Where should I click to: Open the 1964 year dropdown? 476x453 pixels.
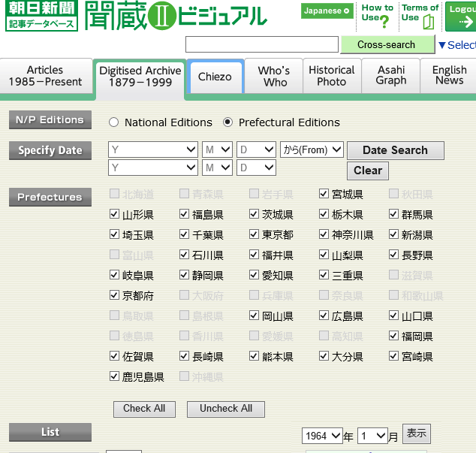point(322,436)
